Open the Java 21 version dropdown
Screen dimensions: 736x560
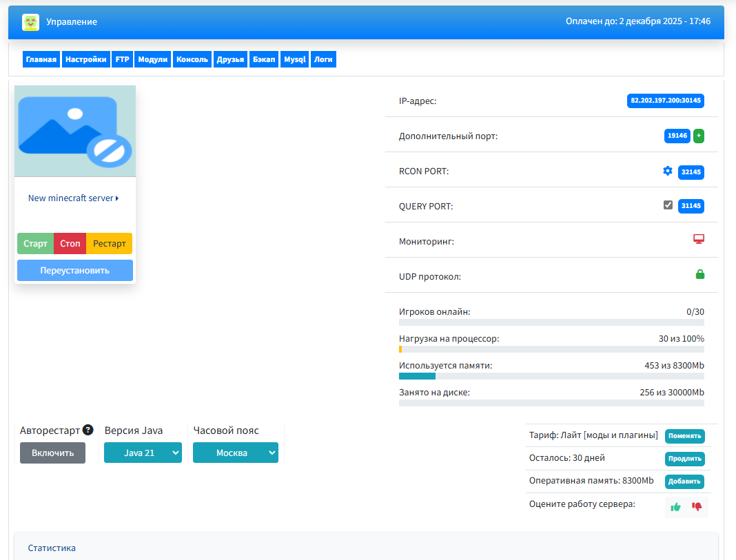pyautogui.click(x=143, y=453)
